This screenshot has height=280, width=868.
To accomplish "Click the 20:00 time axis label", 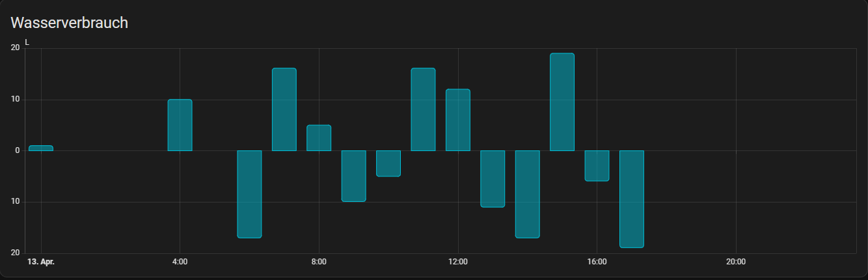I will pyautogui.click(x=736, y=262).
